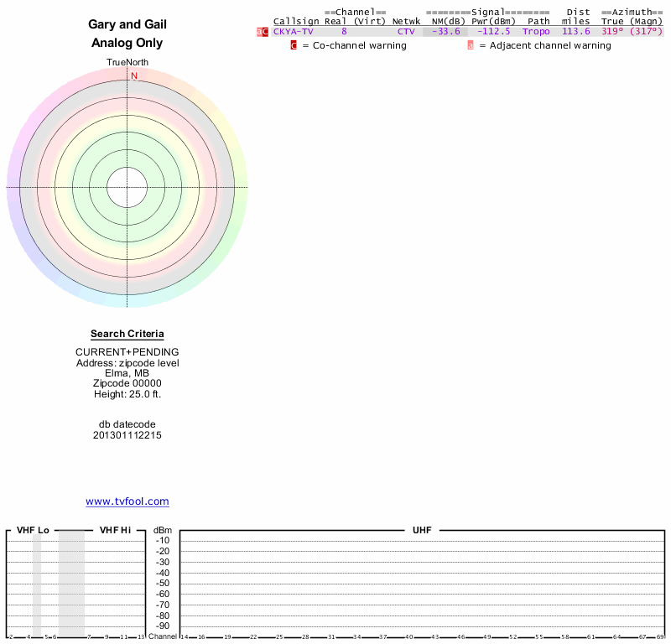Click the narrow gray band near channel 4

click(x=37, y=585)
